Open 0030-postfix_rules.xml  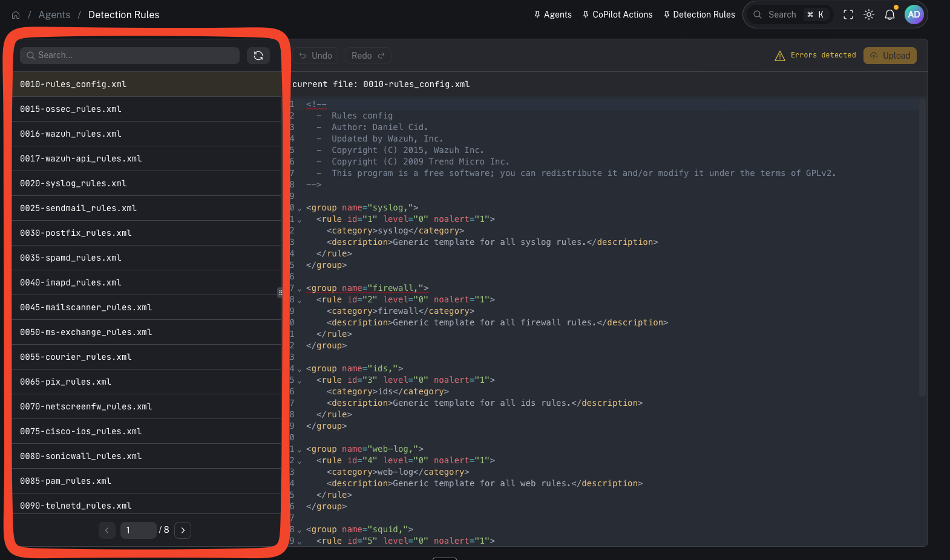pos(146,233)
